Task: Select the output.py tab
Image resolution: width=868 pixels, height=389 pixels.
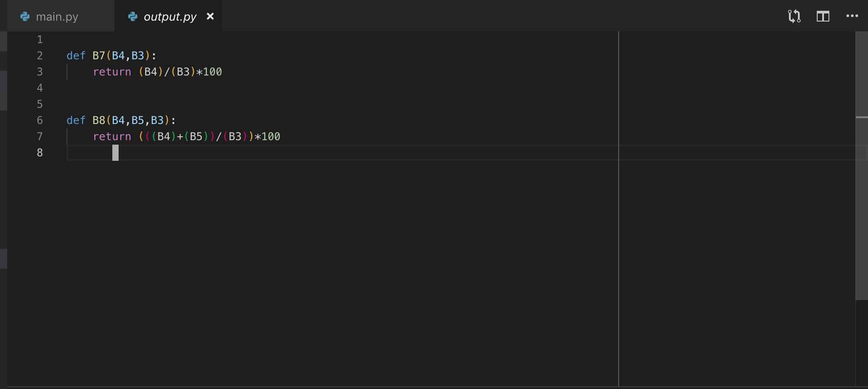Action: pyautogui.click(x=170, y=17)
